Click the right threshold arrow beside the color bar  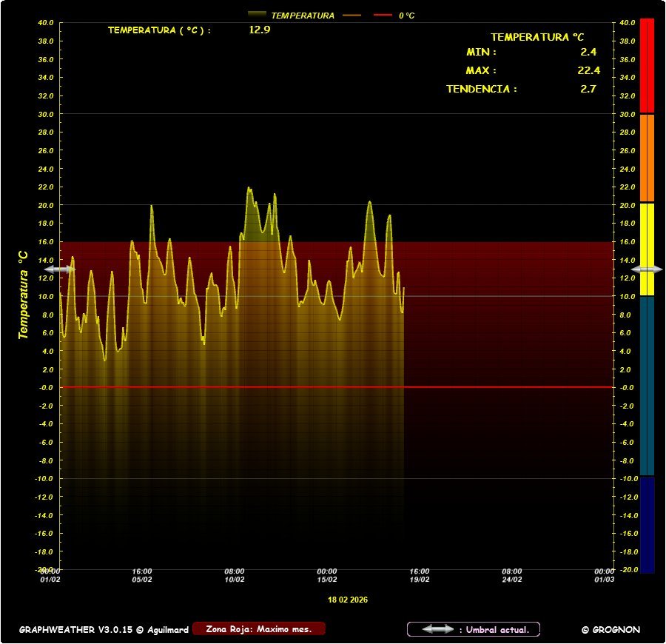coord(647,269)
